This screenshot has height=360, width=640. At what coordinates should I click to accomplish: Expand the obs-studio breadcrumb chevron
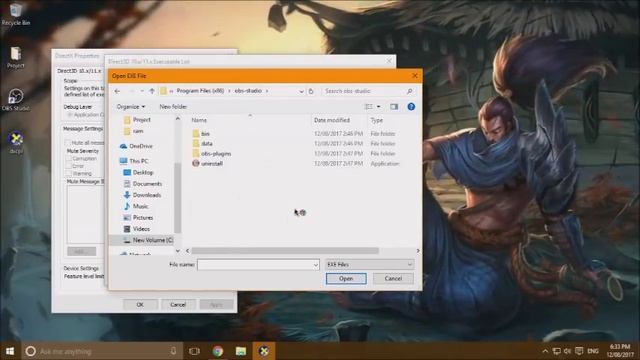tap(267, 91)
